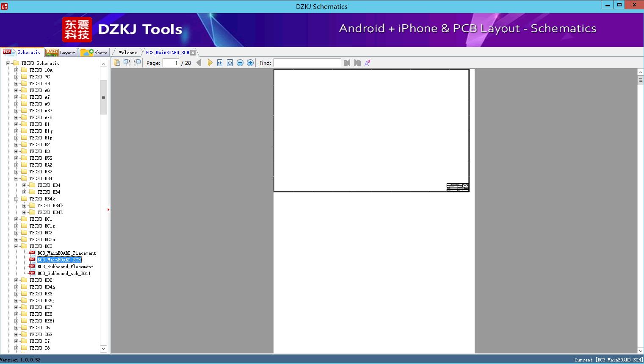Select the TECNO C5S folder
The width and height of the screenshot is (644, 364).
pyautogui.click(x=41, y=334)
